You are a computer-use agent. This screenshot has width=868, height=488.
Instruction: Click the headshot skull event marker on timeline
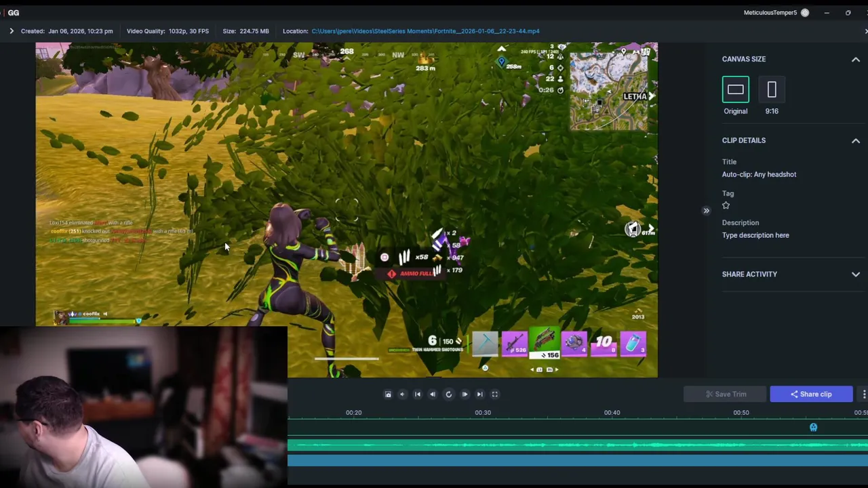point(814,427)
